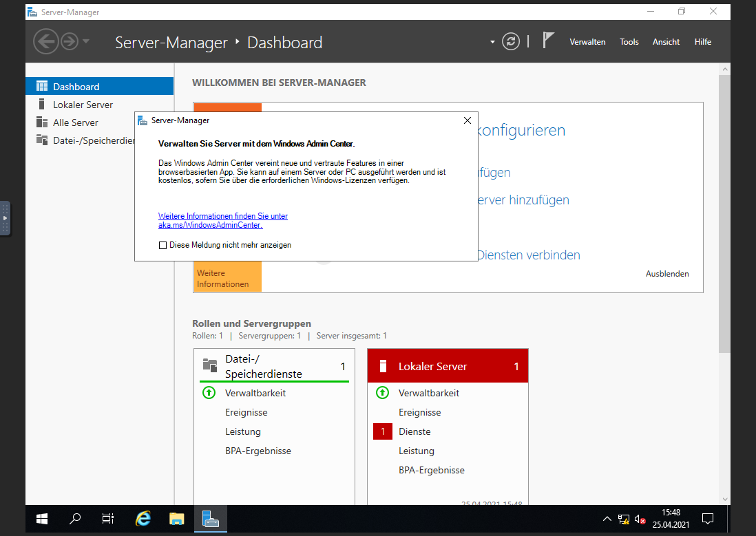Click the server icon in Lokaler Server tile
This screenshot has height=536, width=756.
384,366
